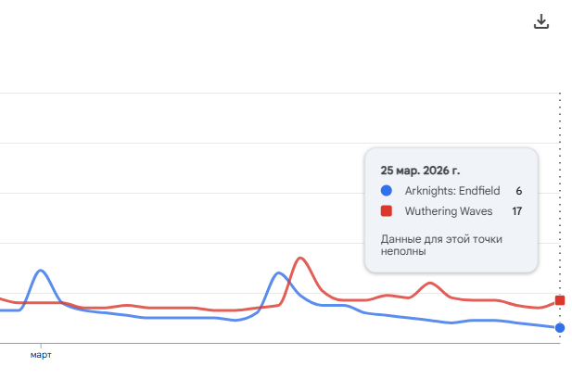Click the blue circle legend marker in tooltip
The image size is (572, 392).
(387, 190)
